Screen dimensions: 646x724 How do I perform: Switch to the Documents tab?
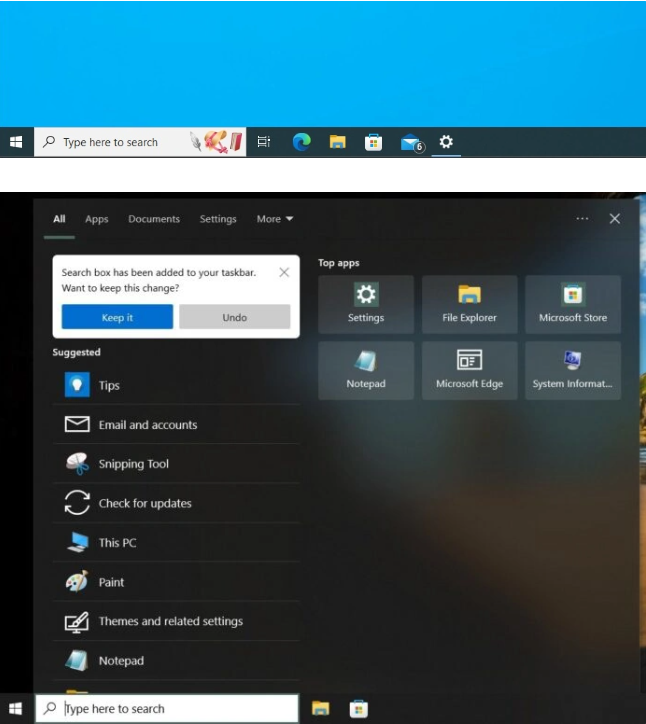(x=154, y=219)
